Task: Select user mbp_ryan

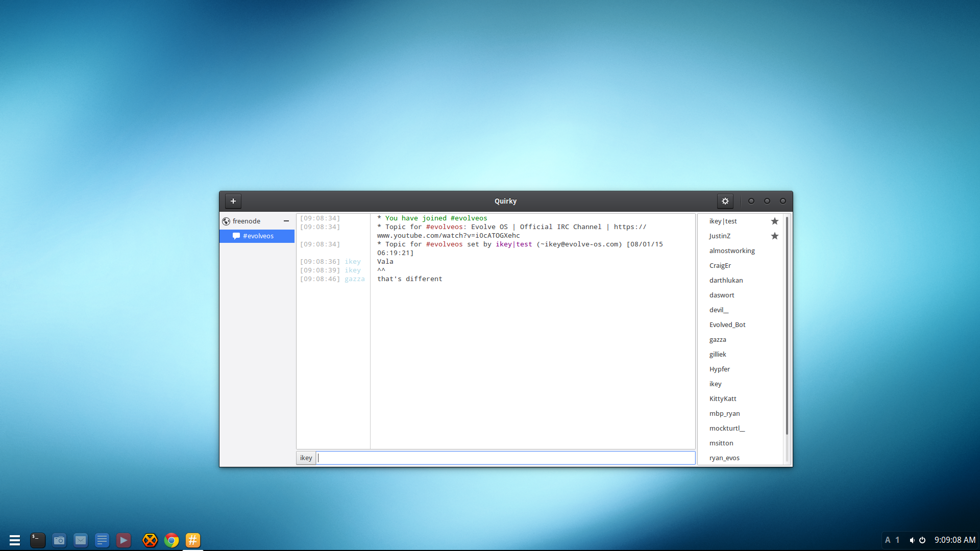Action: tap(724, 413)
